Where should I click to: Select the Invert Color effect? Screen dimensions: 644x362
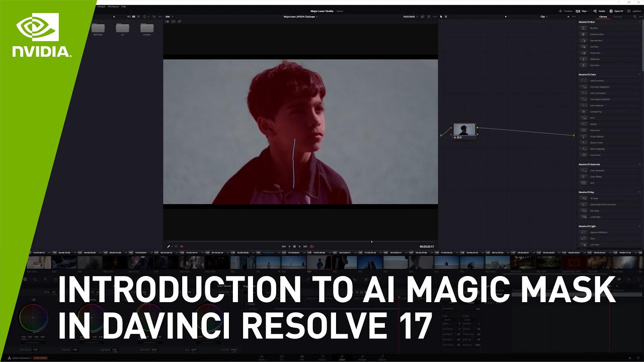click(x=609, y=155)
